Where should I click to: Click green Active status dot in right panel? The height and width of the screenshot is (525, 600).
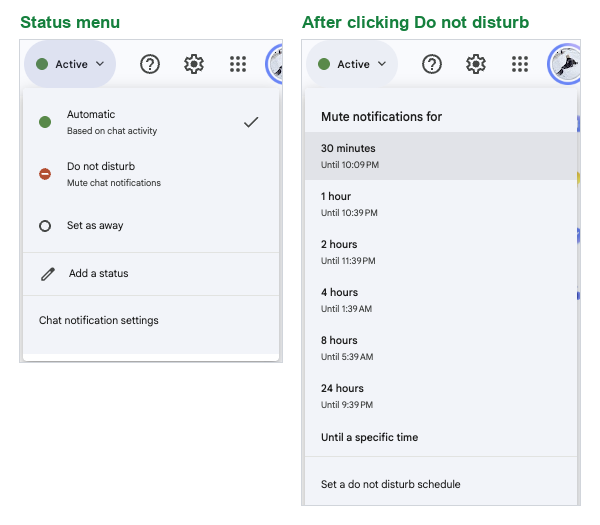click(x=324, y=64)
